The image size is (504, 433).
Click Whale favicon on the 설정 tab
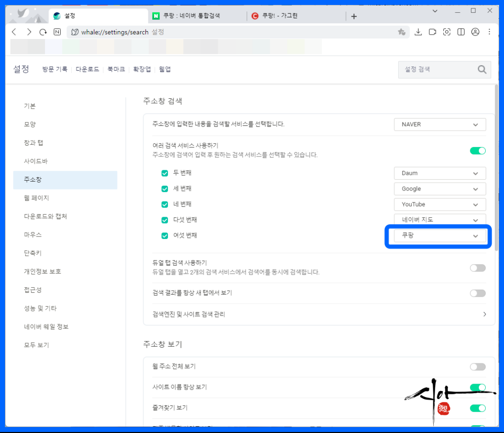[57, 16]
